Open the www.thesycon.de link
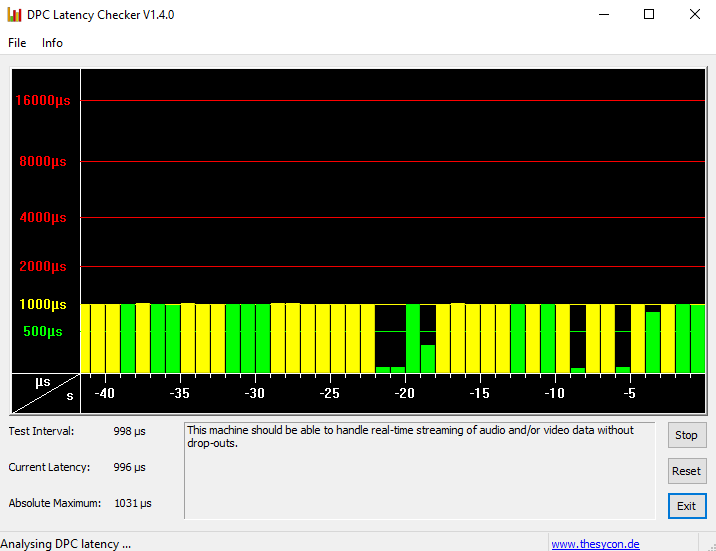The image size is (716, 551). point(595,544)
